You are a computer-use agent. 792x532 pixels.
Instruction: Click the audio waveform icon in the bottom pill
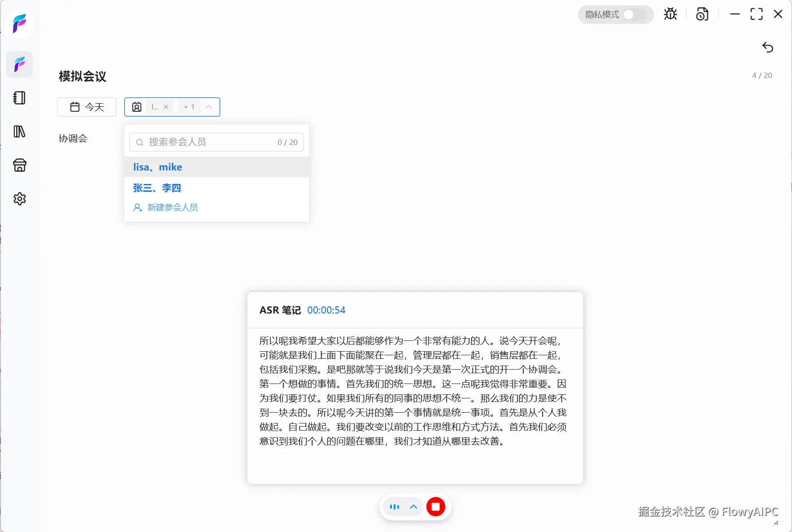click(395, 507)
